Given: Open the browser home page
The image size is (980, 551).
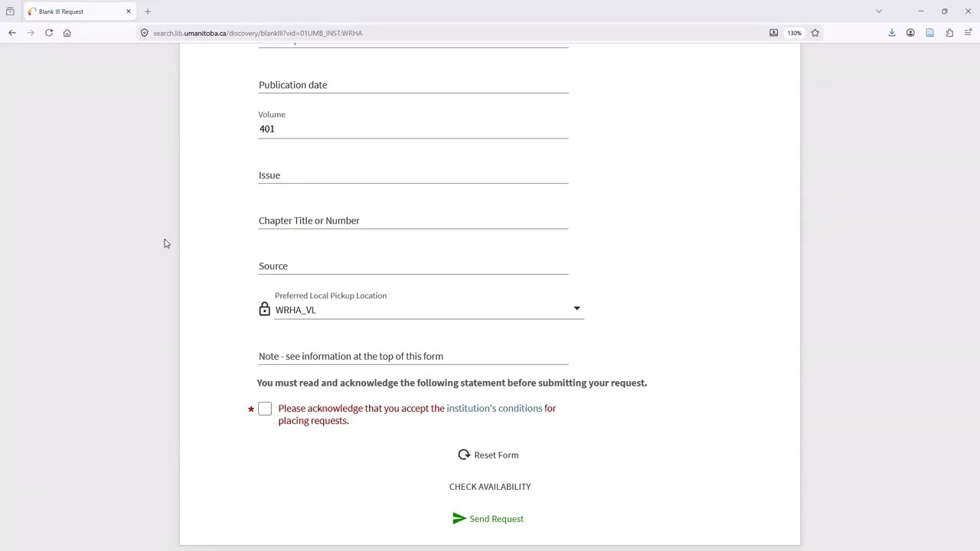Looking at the screenshot, I should tap(67, 33).
